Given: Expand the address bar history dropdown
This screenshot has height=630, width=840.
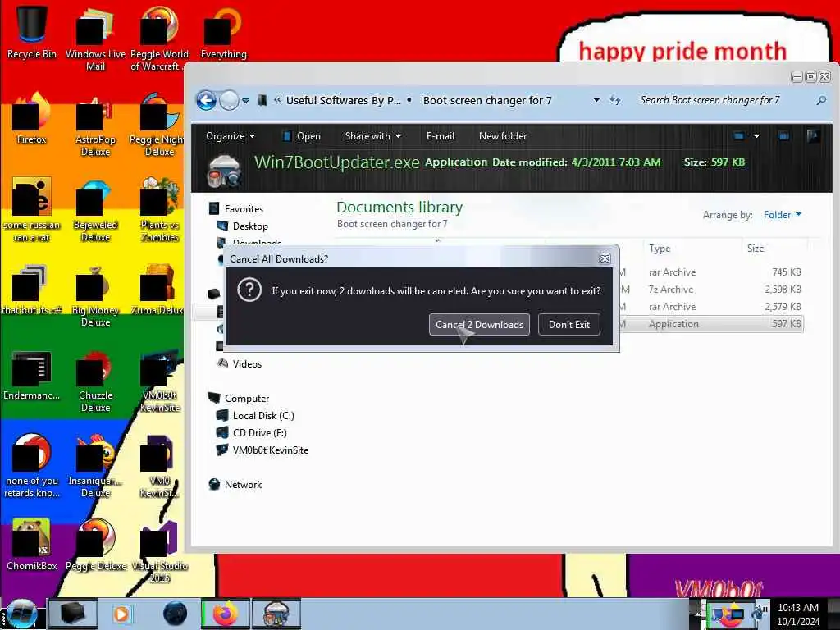Looking at the screenshot, I should (x=596, y=100).
